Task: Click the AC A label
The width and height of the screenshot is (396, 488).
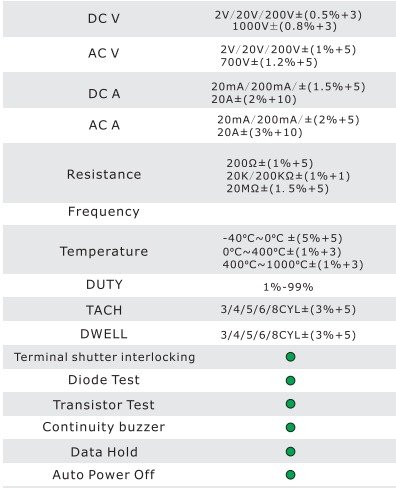Action: pos(104,125)
